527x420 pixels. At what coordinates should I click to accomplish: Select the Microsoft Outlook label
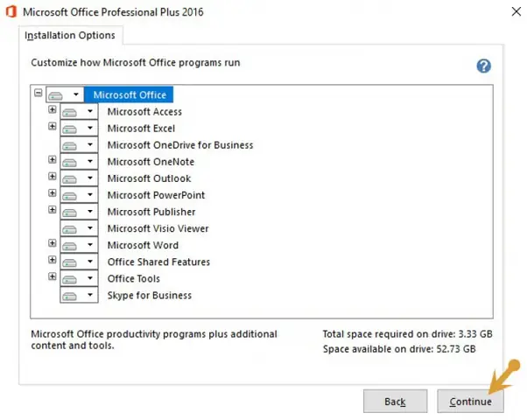pyautogui.click(x=149, y=178)
